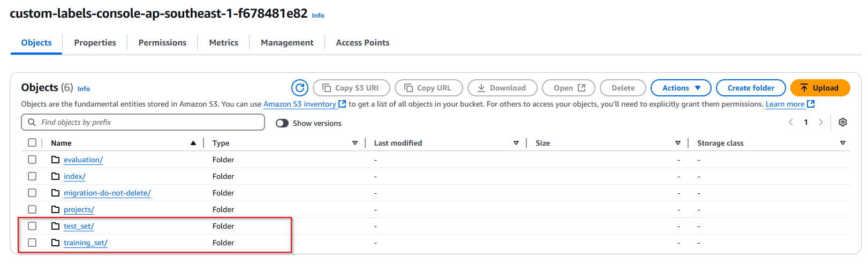Check the evaluation/ row checkbox

click(x=32, y=160)
